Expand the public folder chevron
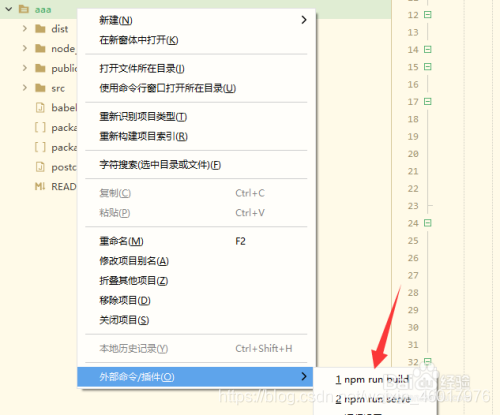The image size is (500, 415). 25,68
